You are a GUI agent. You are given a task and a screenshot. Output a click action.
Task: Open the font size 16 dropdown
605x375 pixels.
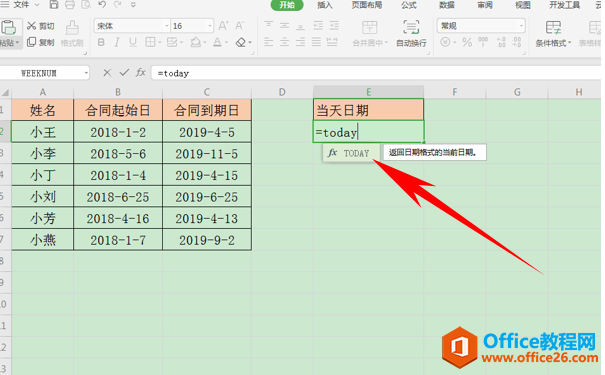pos(210,26)
